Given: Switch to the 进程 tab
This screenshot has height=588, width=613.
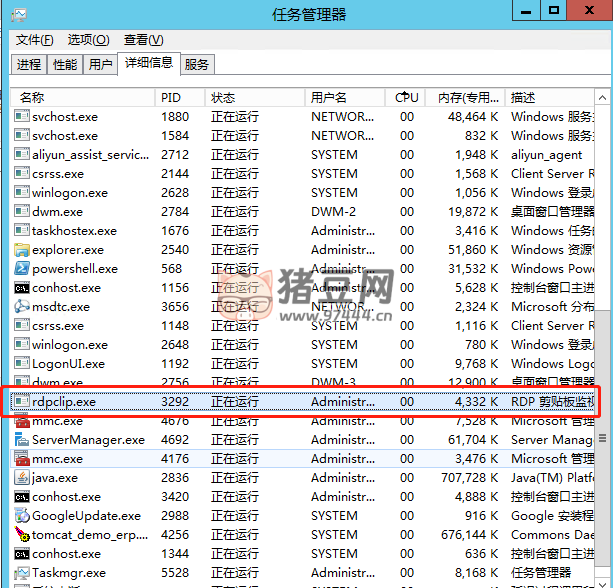Looking at the screenshot, I should (x=29, y=65).
